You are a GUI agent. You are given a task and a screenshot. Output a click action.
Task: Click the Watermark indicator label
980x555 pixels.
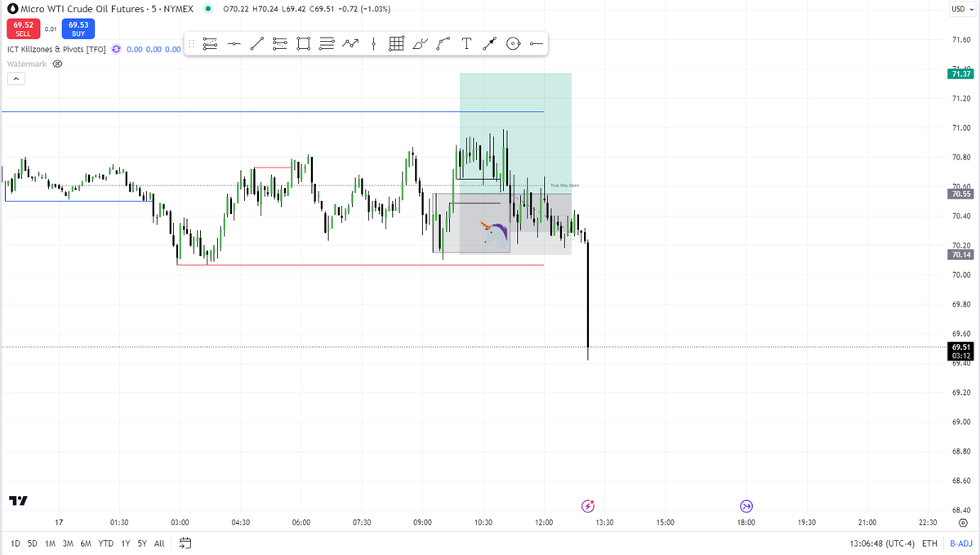tap(26, 64)
